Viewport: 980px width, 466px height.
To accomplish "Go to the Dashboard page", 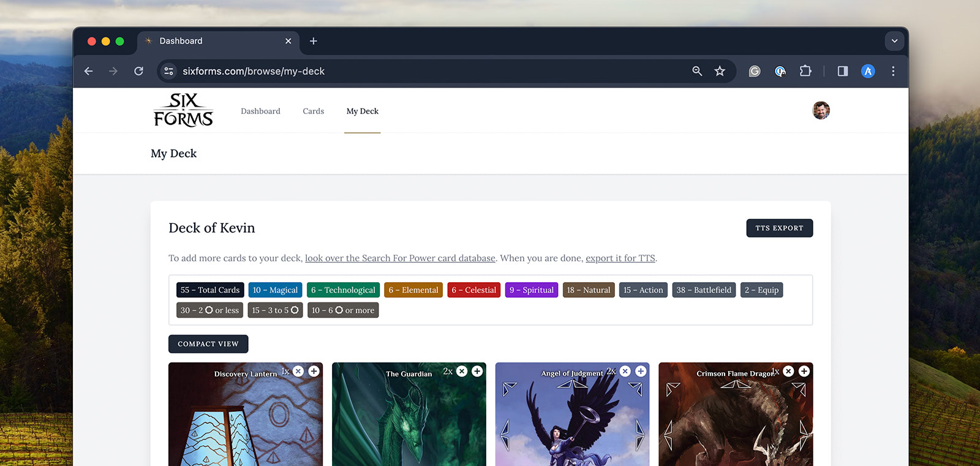I will [260, 111].
